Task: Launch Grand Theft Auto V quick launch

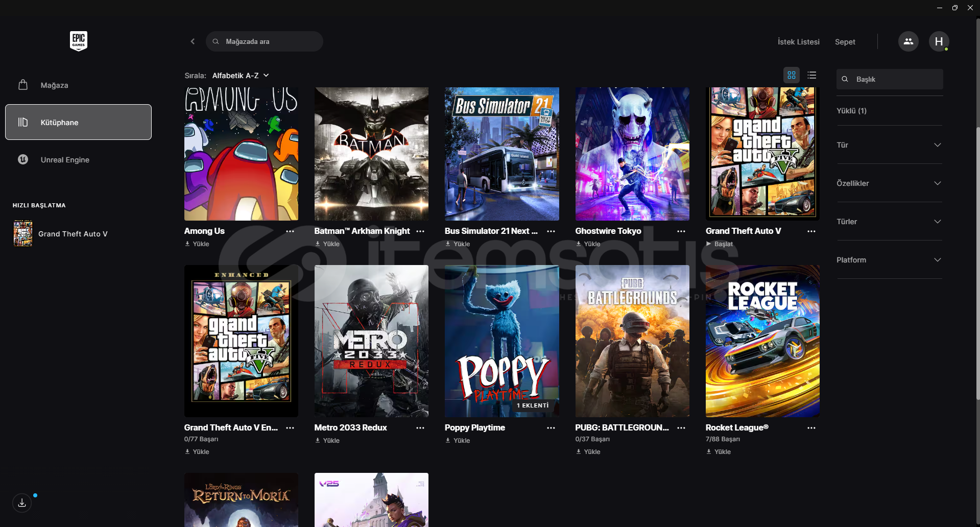Action: [x=60, y=234]
